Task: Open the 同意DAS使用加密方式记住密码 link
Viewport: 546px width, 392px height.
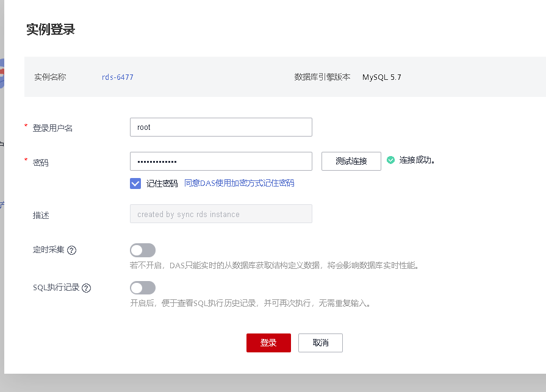Action: pyautogui.click(x=239, y=183)
